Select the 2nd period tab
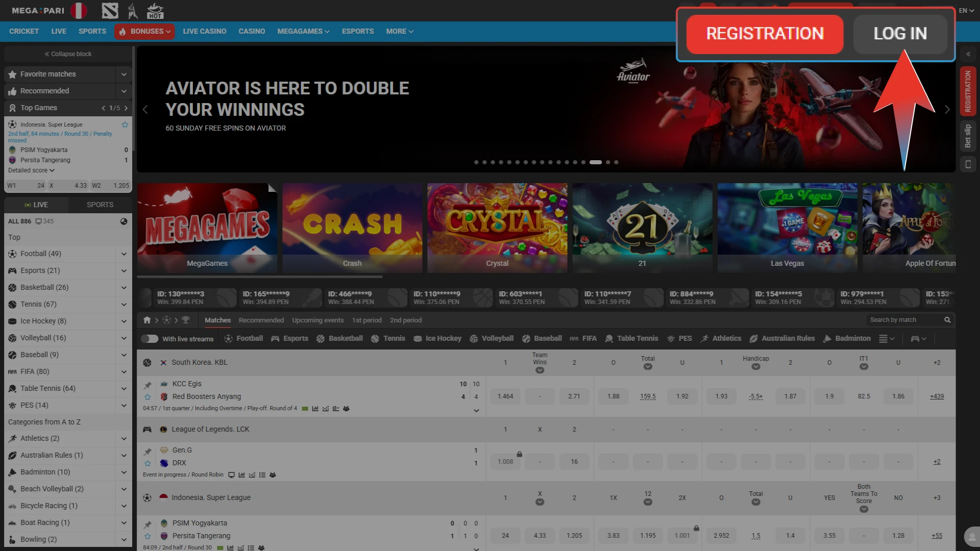The width and height of the screenshot is (980, 551). pos(406,320)
